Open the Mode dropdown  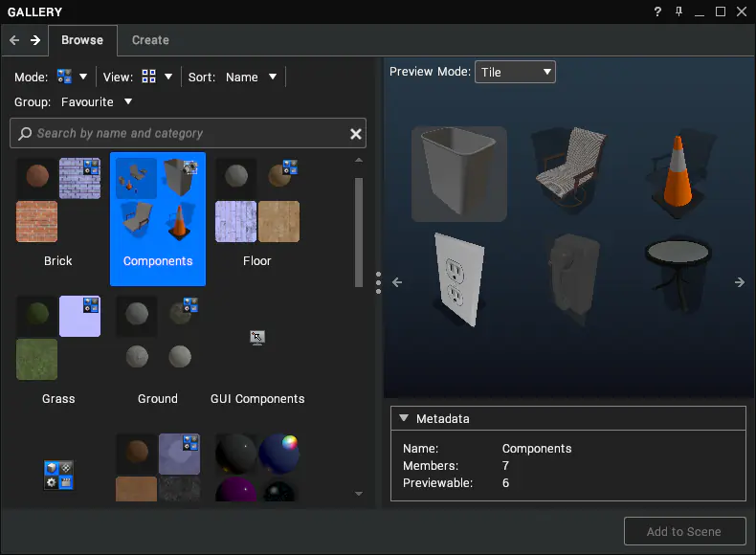[x=72, y=77]
